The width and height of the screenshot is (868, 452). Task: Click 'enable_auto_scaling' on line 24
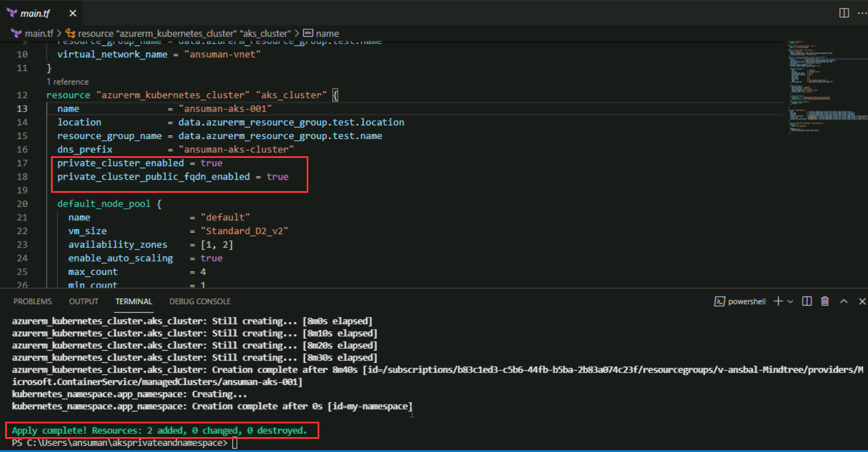[x=121, y=259]
